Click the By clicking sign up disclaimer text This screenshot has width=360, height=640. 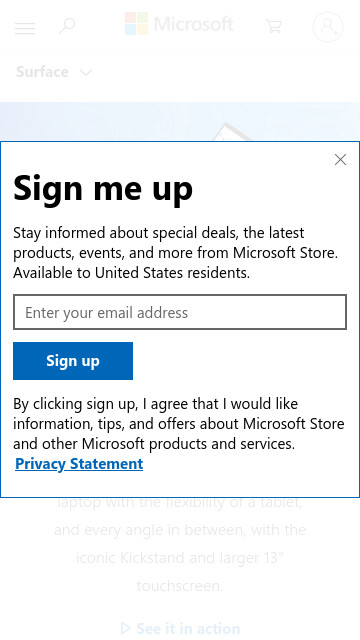point(179,424)
